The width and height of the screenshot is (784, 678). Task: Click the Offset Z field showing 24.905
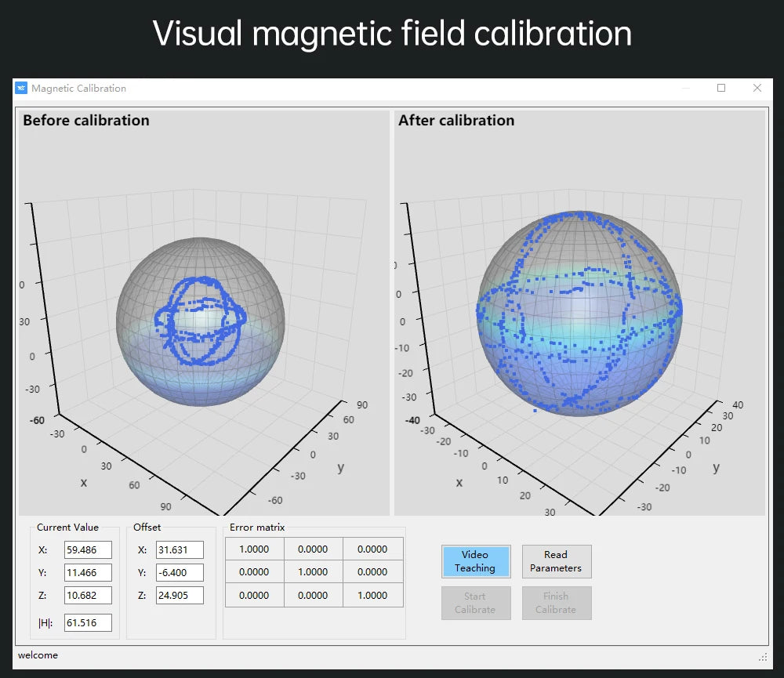pyautogui.click(x=180, y=595)
